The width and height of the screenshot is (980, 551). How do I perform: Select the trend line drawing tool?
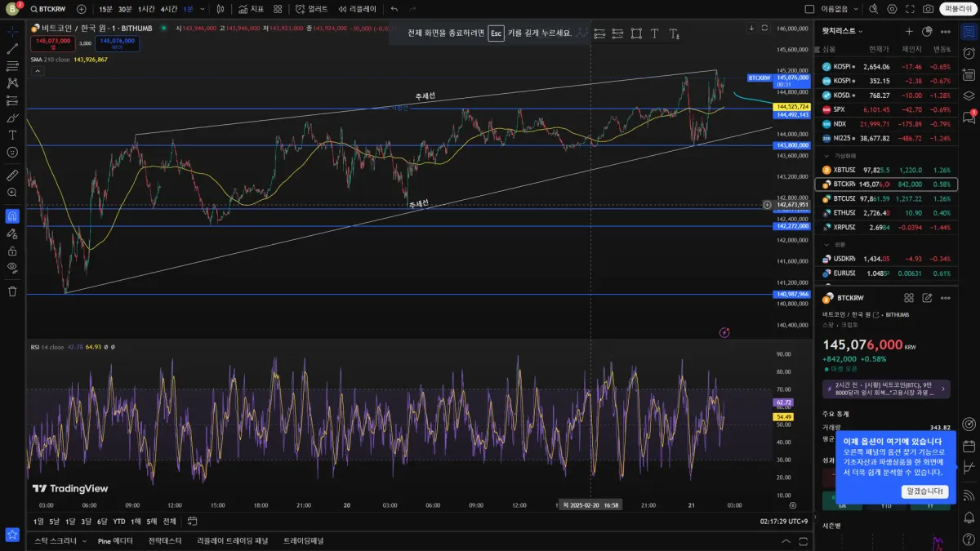pos(12,49)
